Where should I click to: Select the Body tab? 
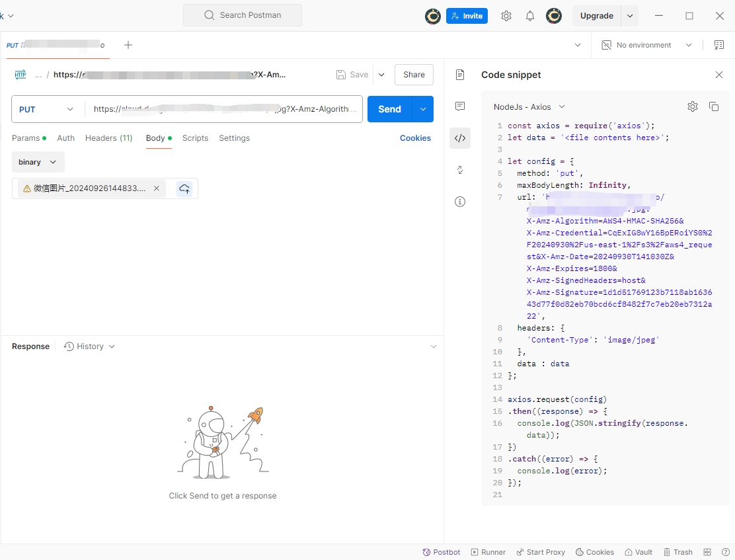click(159, 138)
